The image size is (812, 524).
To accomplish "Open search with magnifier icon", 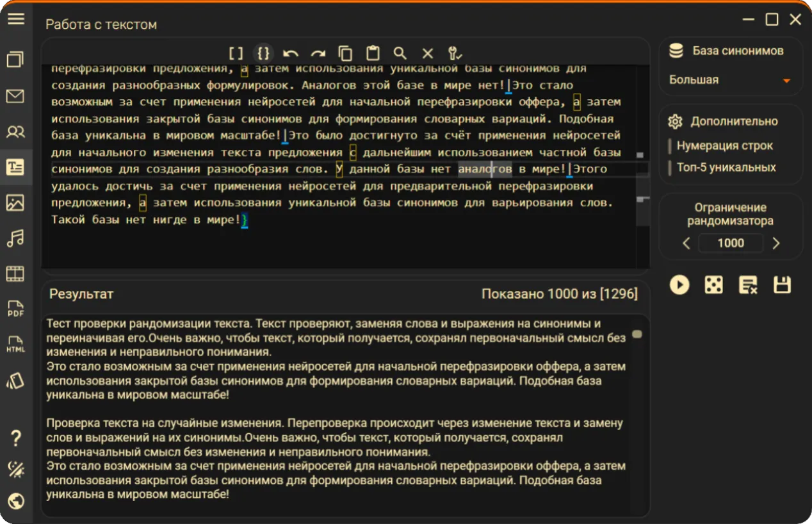I will (400, 53).
